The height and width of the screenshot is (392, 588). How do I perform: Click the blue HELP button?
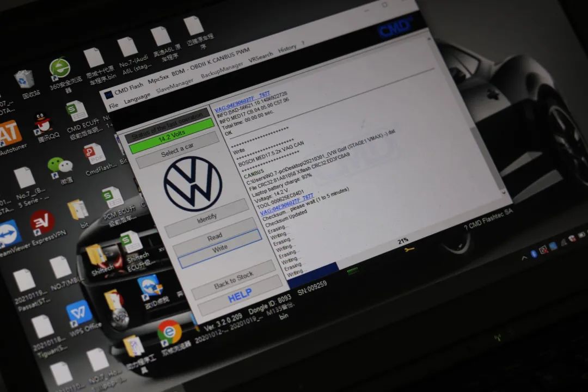point(240,296)
